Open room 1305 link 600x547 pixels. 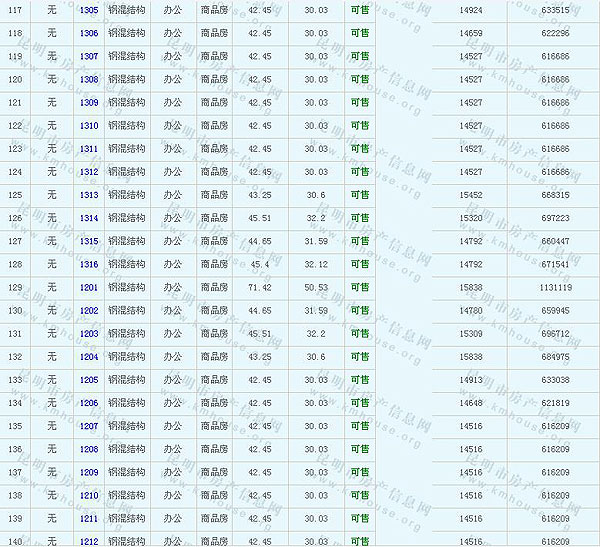point(89,10)
